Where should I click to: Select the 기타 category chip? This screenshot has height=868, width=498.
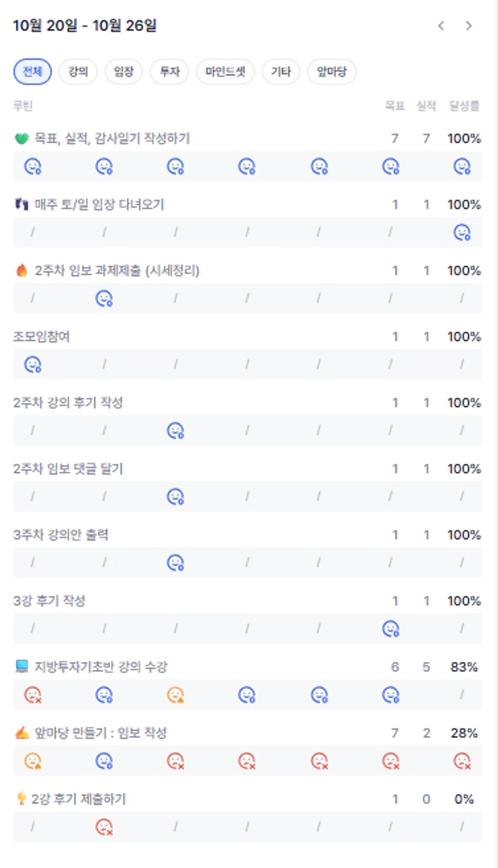pos(281,72)
